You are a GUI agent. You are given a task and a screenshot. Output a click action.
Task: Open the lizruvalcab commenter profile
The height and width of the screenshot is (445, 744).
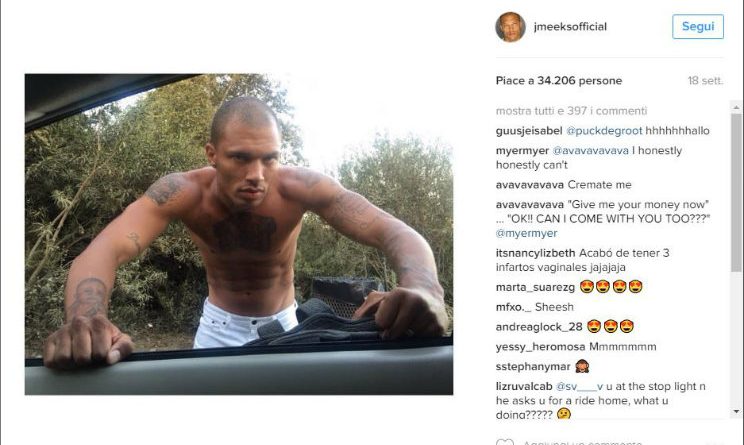pyautogui.click(x=524, y=387)
